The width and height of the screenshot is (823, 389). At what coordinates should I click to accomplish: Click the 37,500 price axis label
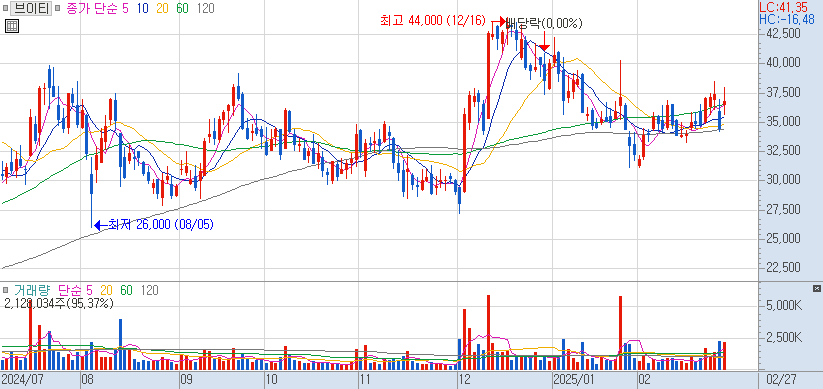pos(784,93)
